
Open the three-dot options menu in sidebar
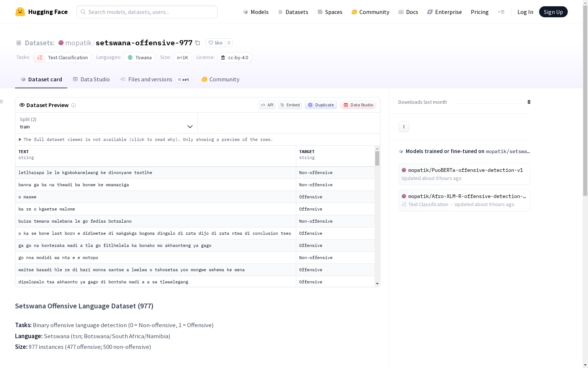pyautogui.click(x=404, y=127)
